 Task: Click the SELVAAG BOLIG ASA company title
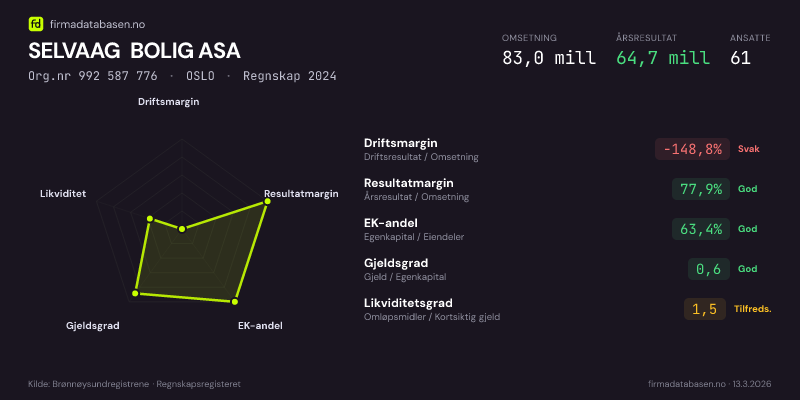coord(134,51)
